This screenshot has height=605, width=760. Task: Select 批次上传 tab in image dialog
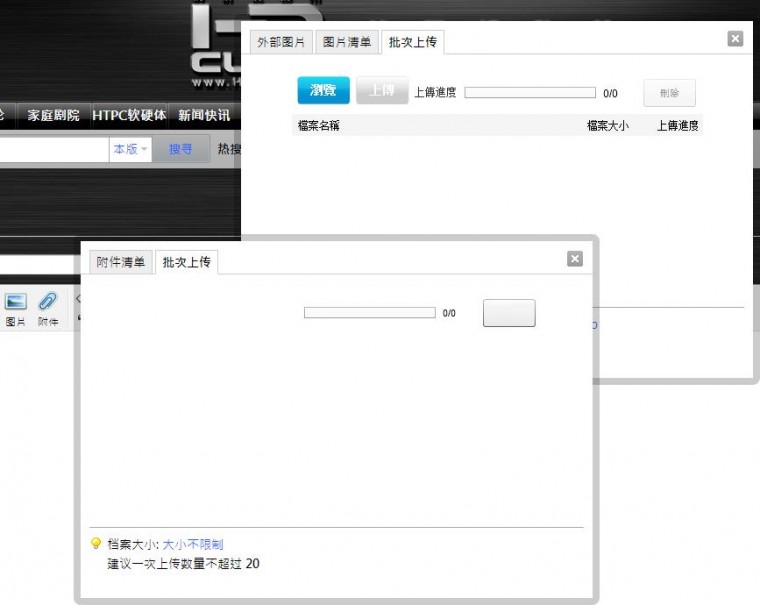point(412,42)
